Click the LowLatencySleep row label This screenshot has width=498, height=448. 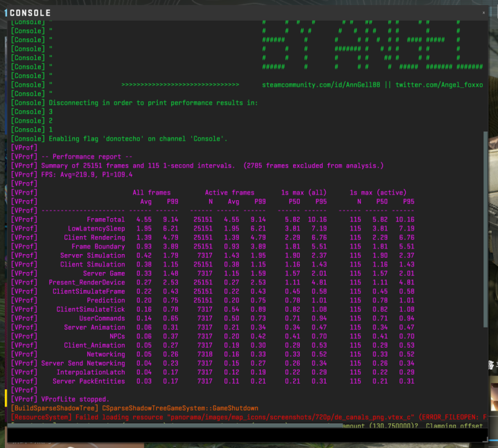pos(96,229)
